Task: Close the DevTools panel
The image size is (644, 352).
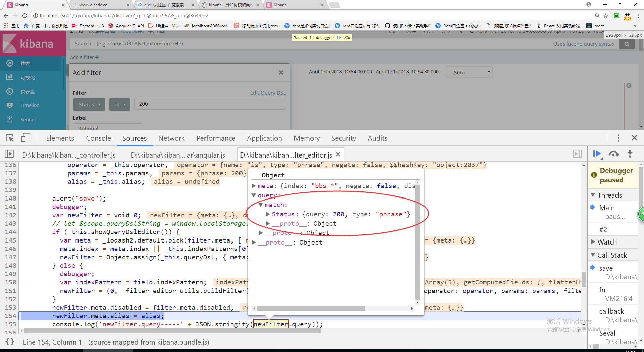Action: pos(634,138)
